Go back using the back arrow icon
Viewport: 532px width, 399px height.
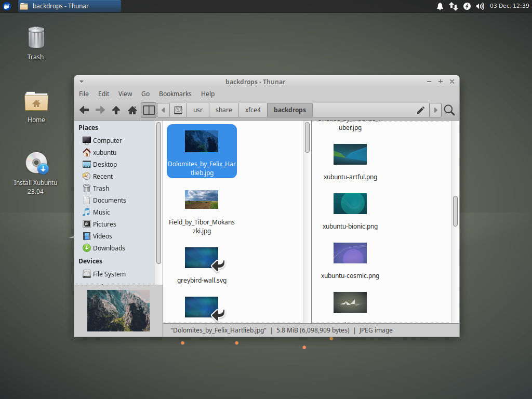tap(84, 110)
